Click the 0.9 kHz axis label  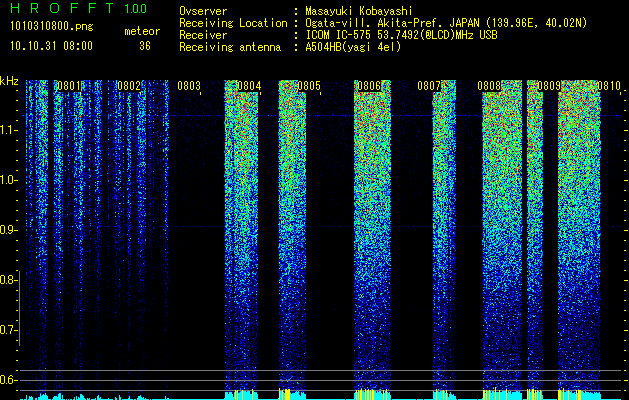[x=9, y=230]
